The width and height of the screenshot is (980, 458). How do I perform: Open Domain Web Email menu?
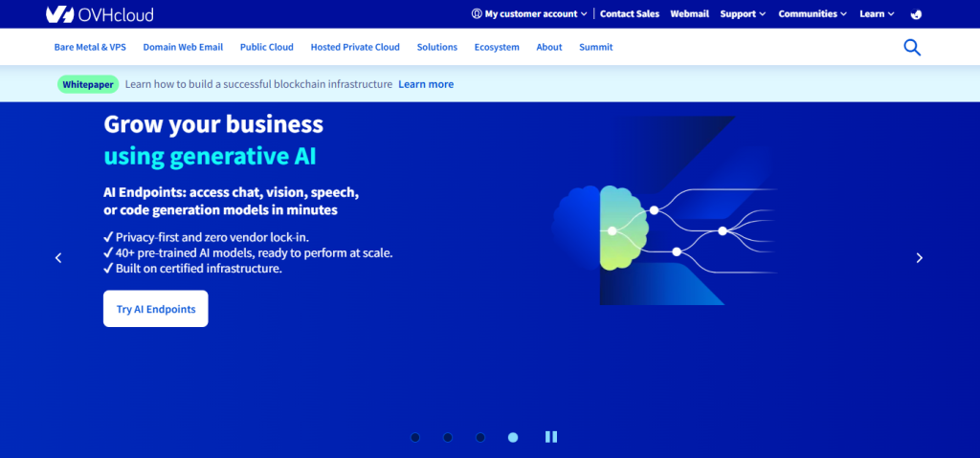pyautogui.click(x=183, y=47)
